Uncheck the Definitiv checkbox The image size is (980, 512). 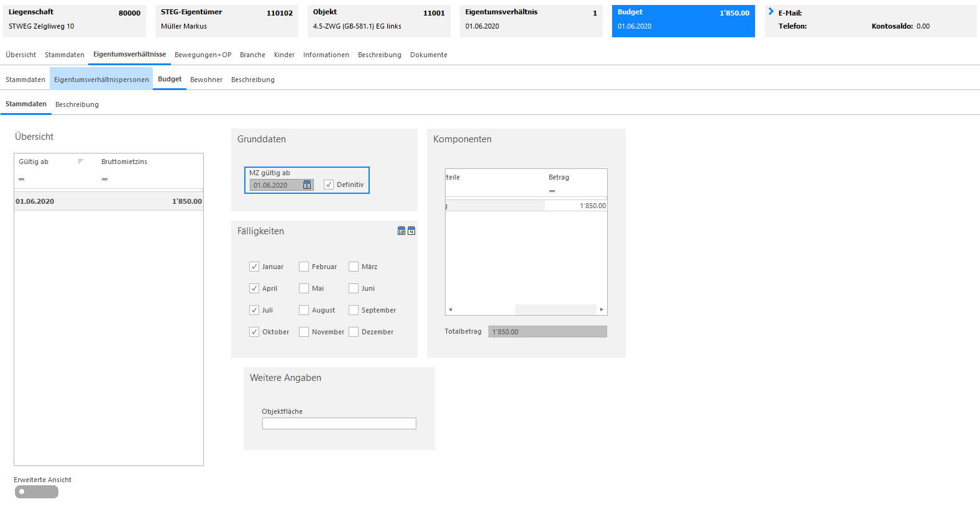coord(329,185)
